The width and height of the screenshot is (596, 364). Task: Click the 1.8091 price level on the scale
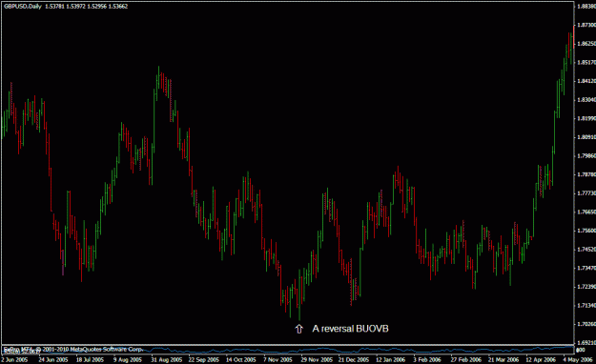point(586,137)
